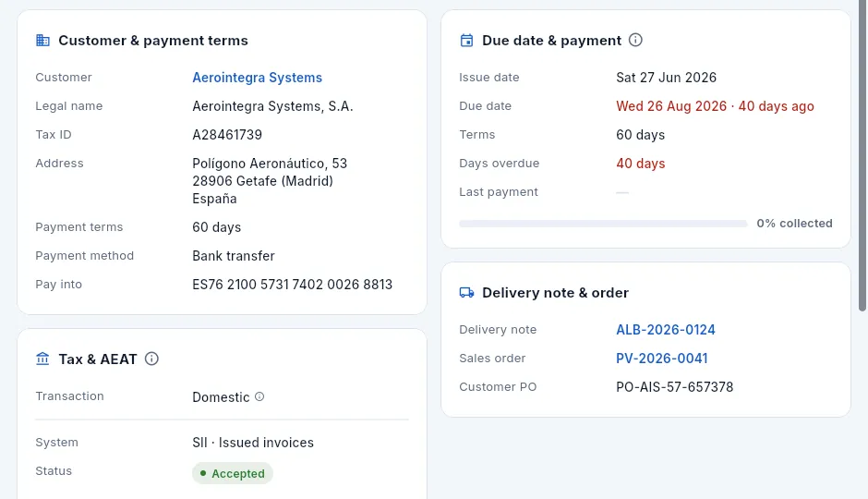Click the truck icon beside Delivery note & order
Image resolution: width=868 pixels, height=499 pixels.
tap(466, 292)
